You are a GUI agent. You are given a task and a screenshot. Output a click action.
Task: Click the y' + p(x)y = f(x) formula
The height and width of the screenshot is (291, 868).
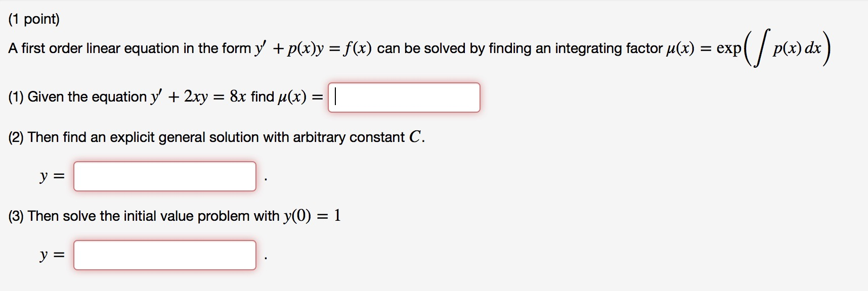pos(311,48)
